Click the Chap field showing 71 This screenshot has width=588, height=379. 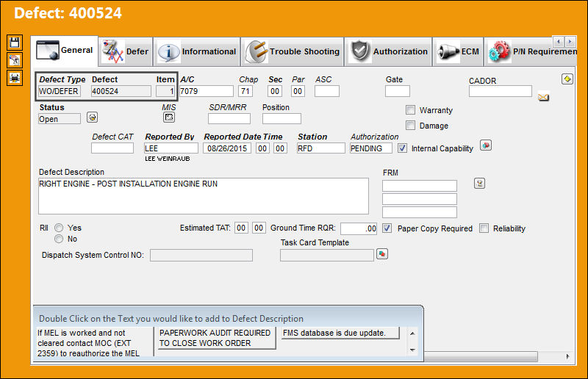point(245,91)
